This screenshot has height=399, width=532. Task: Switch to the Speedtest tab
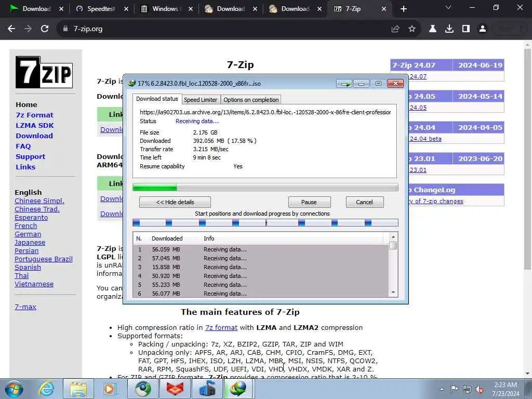tap(101, 9)
